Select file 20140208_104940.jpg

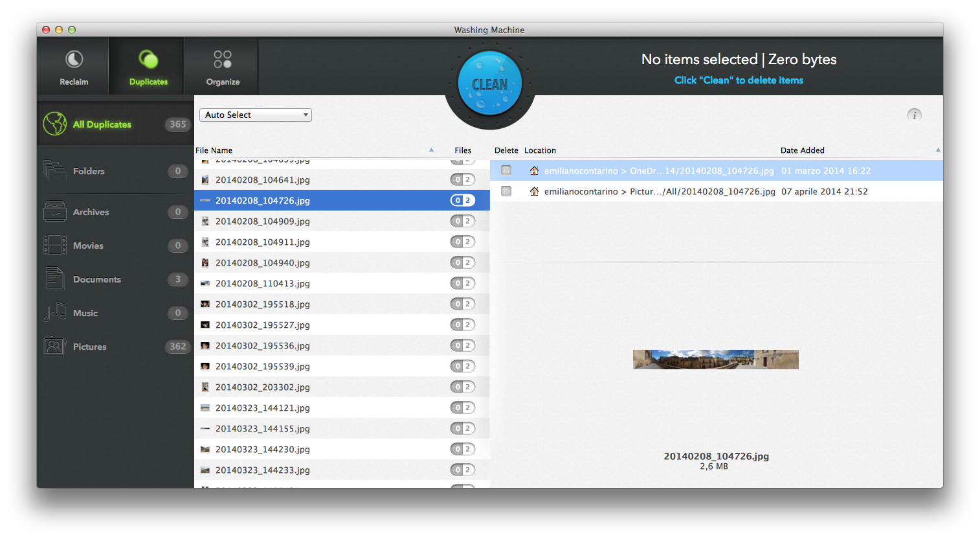pos(342,262)
